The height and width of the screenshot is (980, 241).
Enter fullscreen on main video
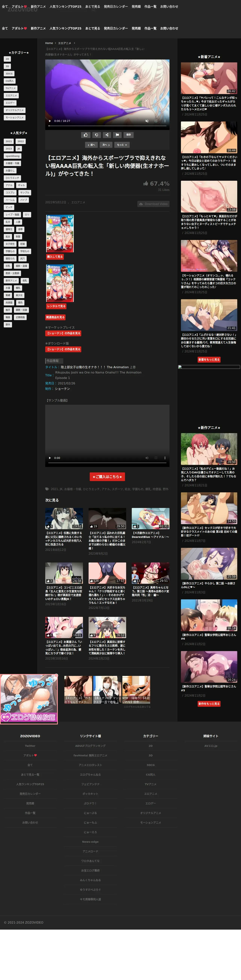[x=156, y=121]
